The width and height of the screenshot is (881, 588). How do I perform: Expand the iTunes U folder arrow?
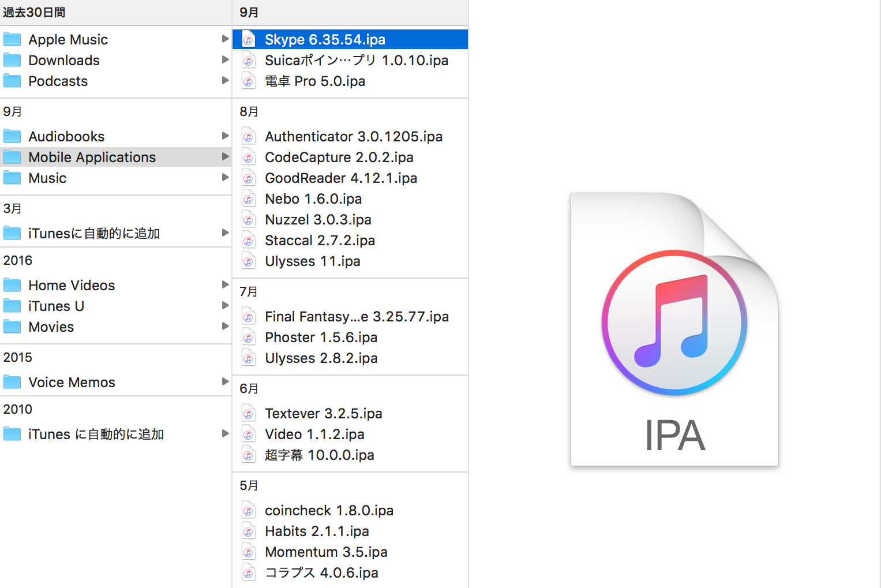[x=225, y=305]
